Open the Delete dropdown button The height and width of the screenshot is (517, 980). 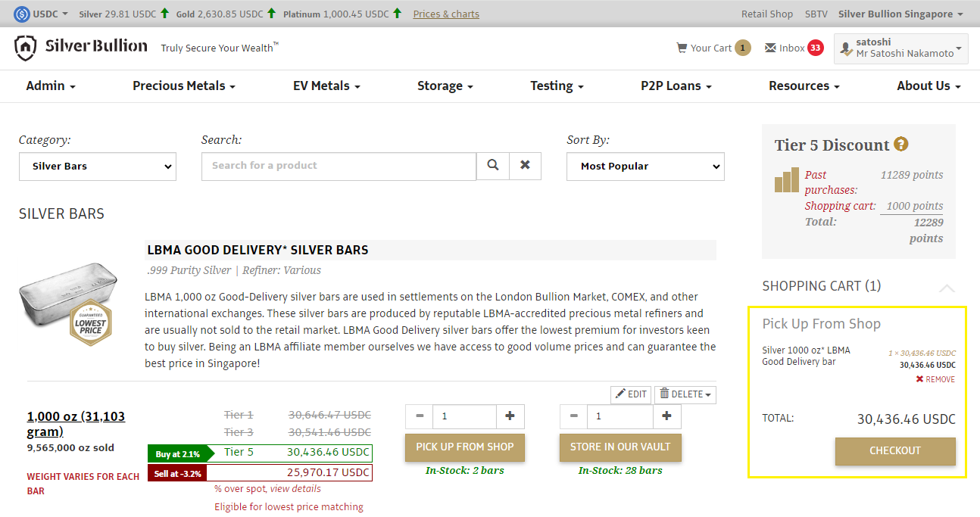point(685,394)
